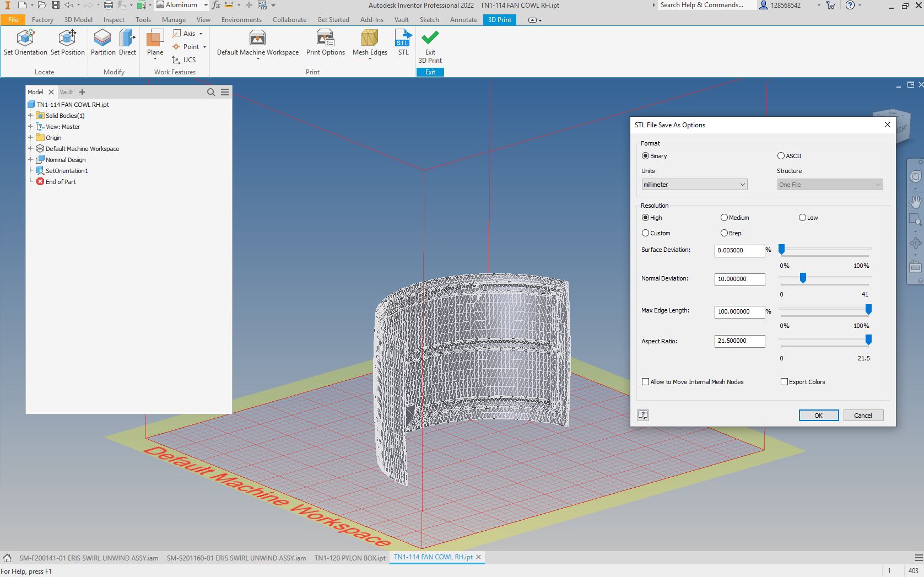Choose the Direct edit tool

(x=127, y=42)
